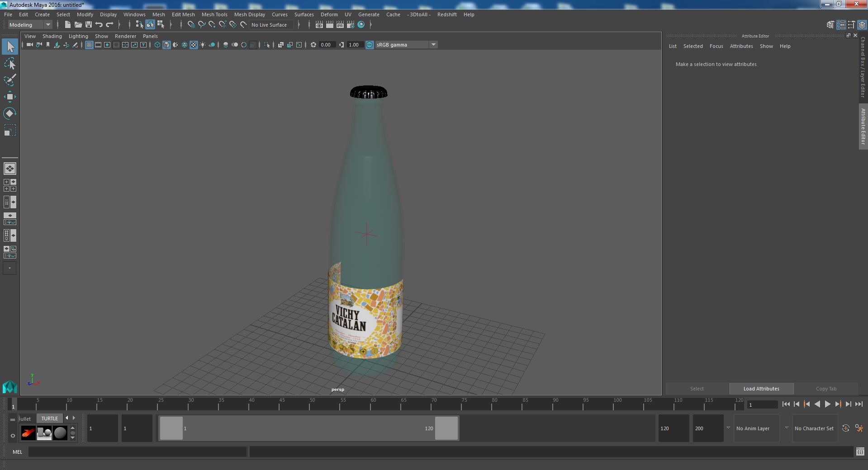Pick the Lasso select tool

tap(10, 64)
